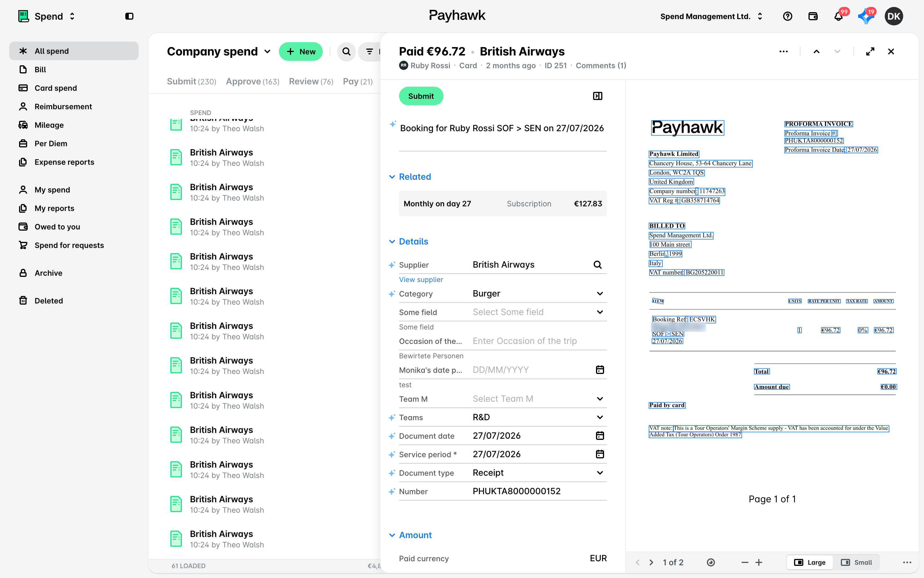Screen dimensions: 924x578
Task: Open Company spend view dropdown
Action: click(219, 52)
